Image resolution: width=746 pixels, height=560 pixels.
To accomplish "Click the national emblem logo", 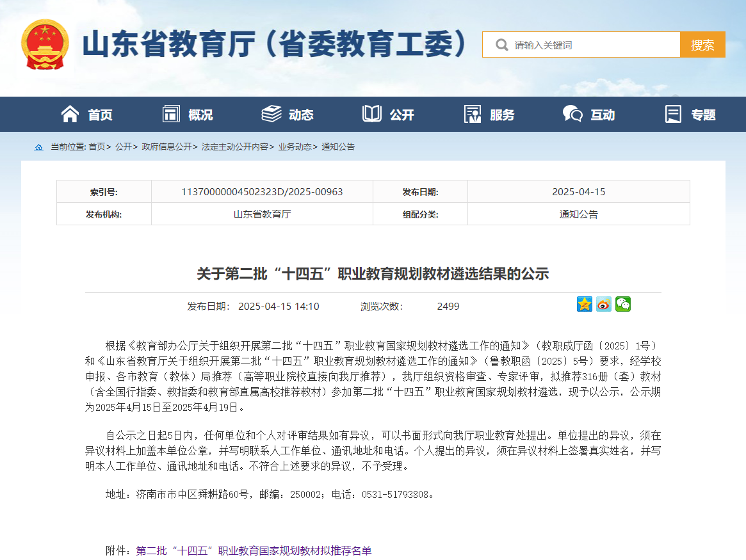I will (x=45, y=44).
